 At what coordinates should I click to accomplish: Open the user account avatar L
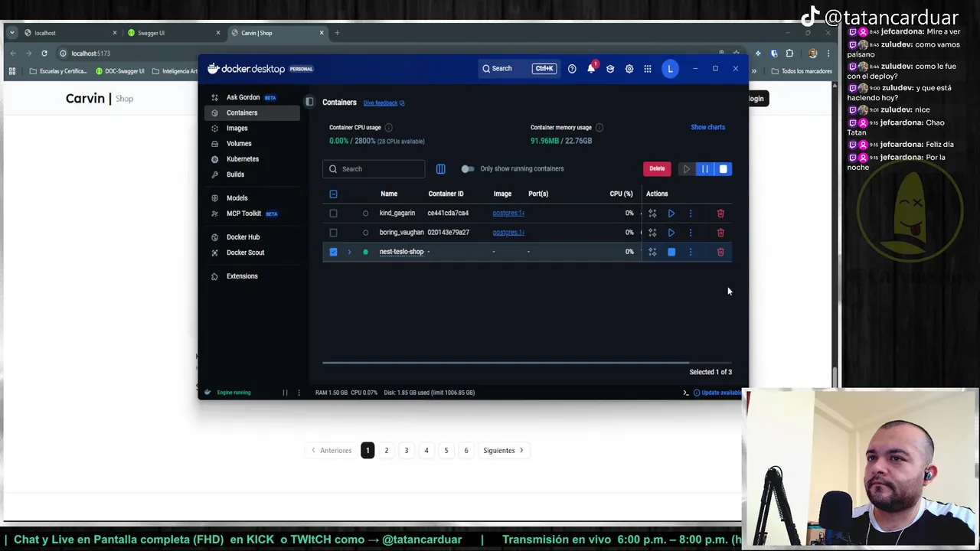point(670,69)
